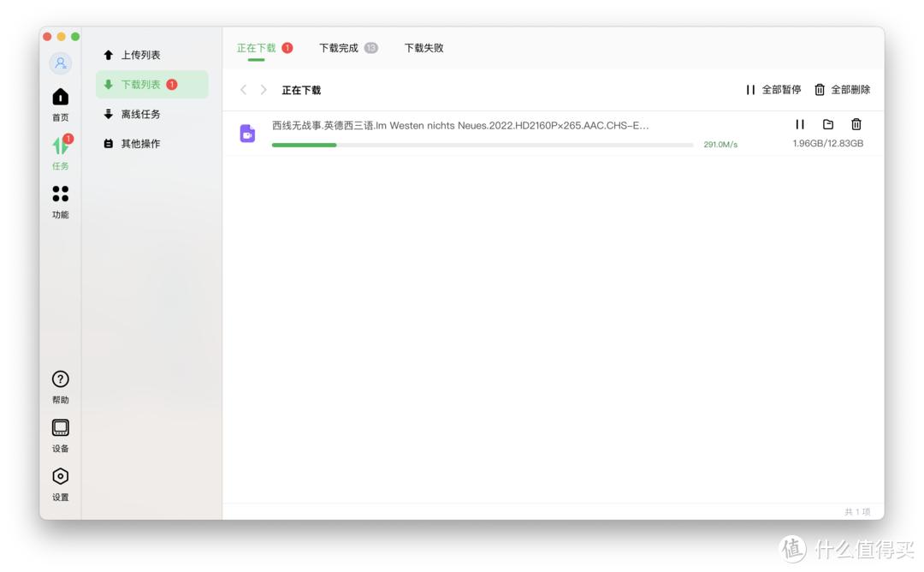
Task: Click 全部暂停 to pause all downloads
Action: point(774,89)
